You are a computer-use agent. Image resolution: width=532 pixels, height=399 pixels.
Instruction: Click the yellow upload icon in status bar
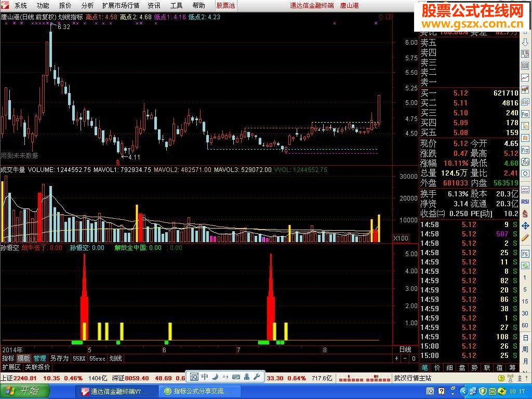[x=501, y=378]
